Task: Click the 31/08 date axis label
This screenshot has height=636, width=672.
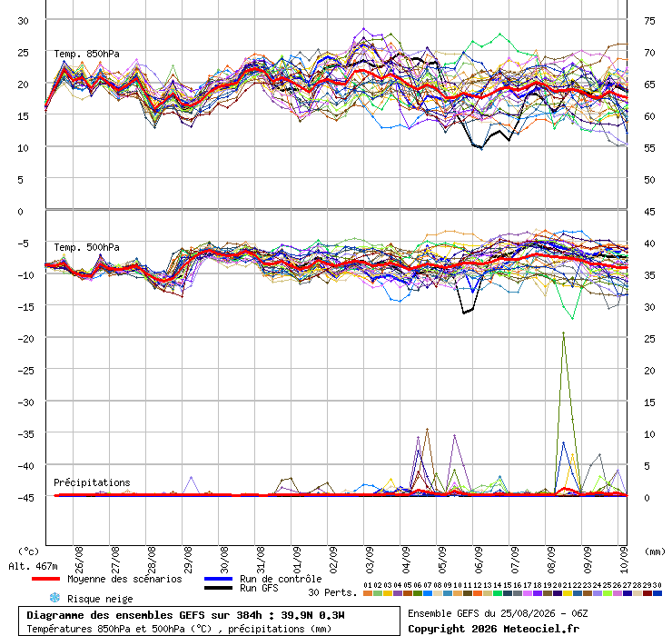Action: [261, 560]
